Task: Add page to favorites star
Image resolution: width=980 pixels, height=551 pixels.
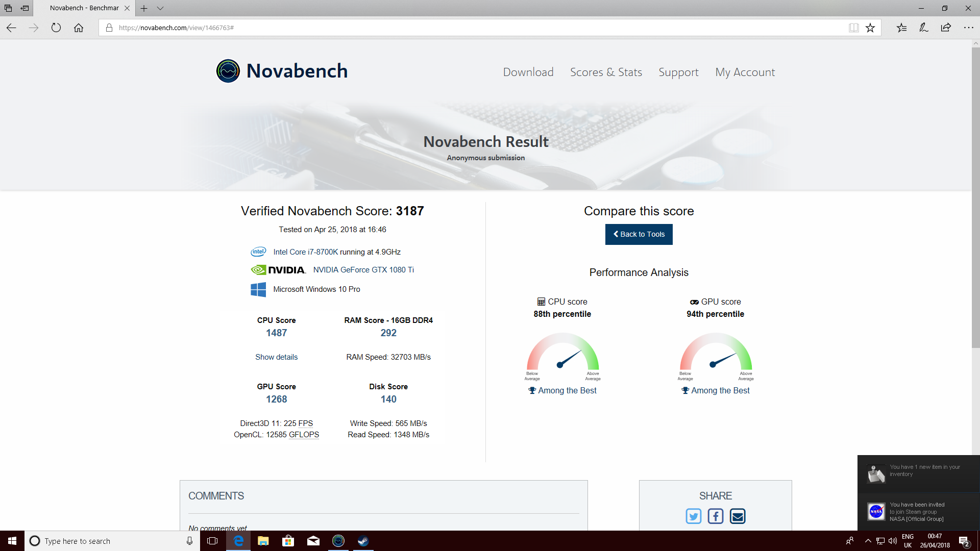Action: coord(870,28)
